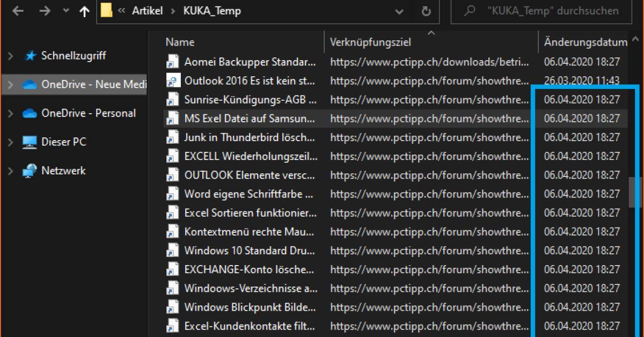Click the Netzwerk icon in sidebar
Screen dimensions: 644x337
(x=30, y=171)
